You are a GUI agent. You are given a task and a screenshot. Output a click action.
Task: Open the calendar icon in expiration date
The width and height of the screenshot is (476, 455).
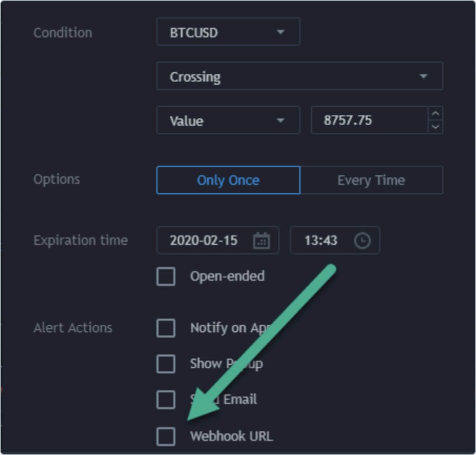[x=262, y=241]
